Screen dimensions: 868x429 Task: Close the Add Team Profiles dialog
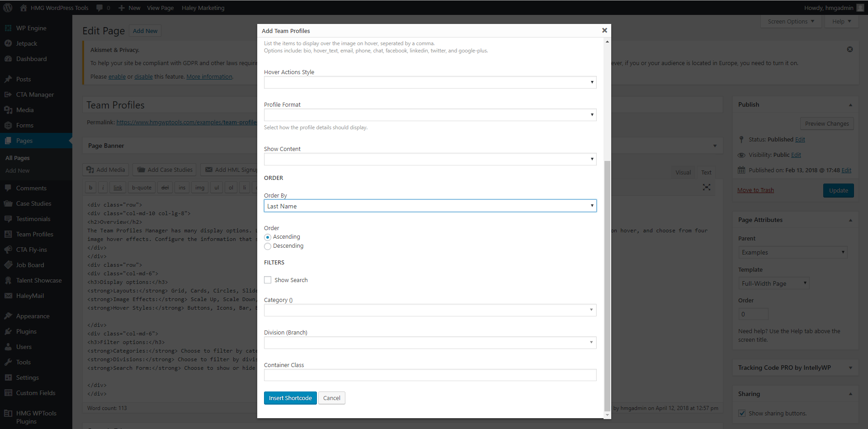point(604,30)
